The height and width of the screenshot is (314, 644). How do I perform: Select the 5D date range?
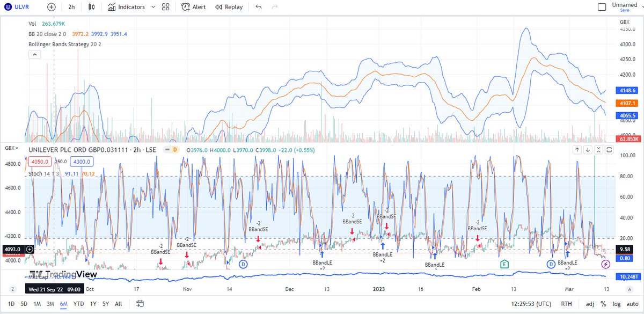24,304
